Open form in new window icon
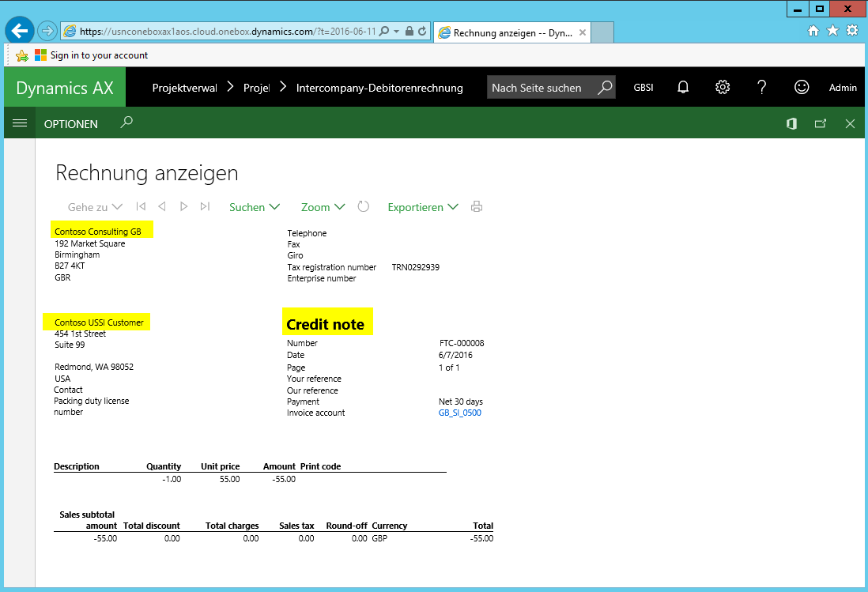Viewport: 868px width, 592px height. [x=821, y=124]
